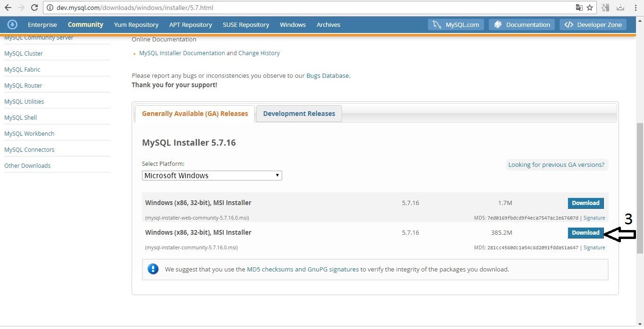
Task: Open Other Downloads sidebar link
Action: tap(27, 165)
